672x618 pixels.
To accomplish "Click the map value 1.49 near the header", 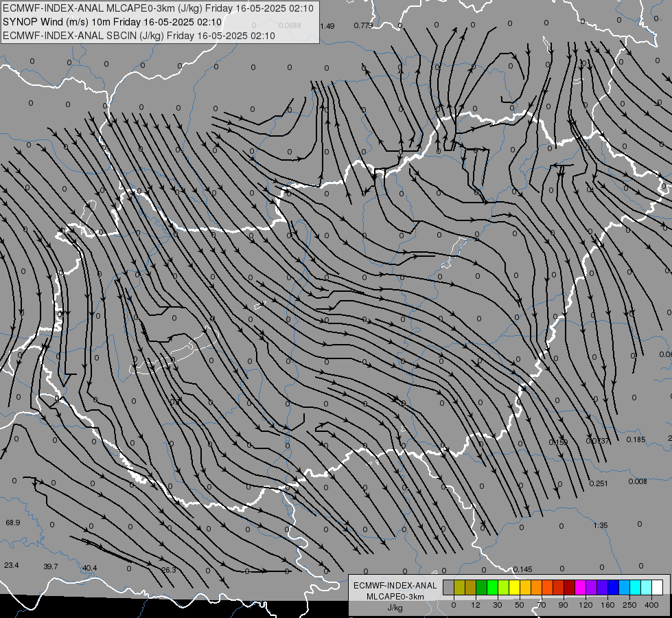I will tap(327, 26).
